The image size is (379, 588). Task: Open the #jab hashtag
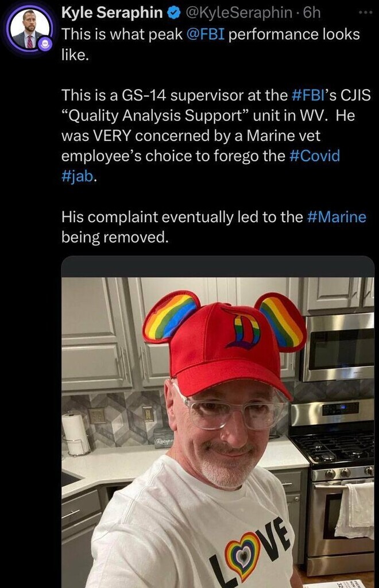coord(77,176)
